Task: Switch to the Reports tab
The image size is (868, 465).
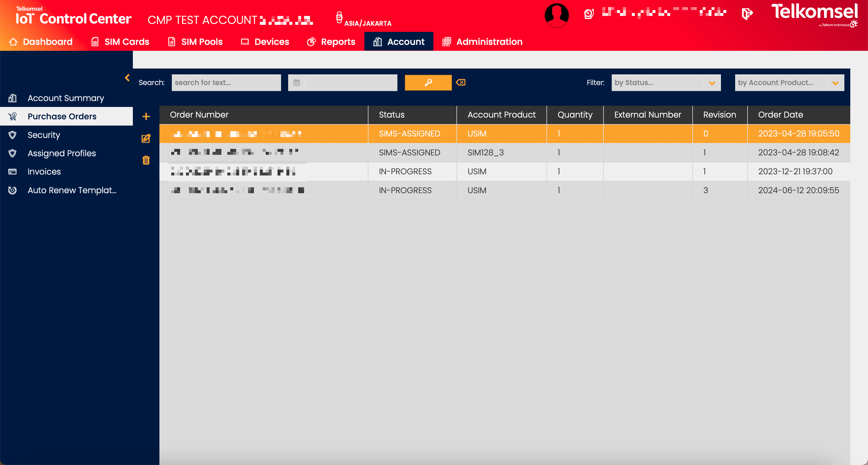Action: tap(331, 42)
